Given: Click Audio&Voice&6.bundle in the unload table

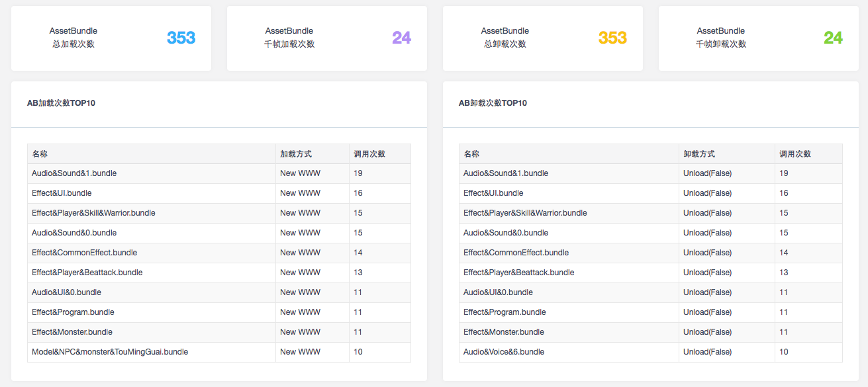Looking at the screenshot, I should (503, 351).
